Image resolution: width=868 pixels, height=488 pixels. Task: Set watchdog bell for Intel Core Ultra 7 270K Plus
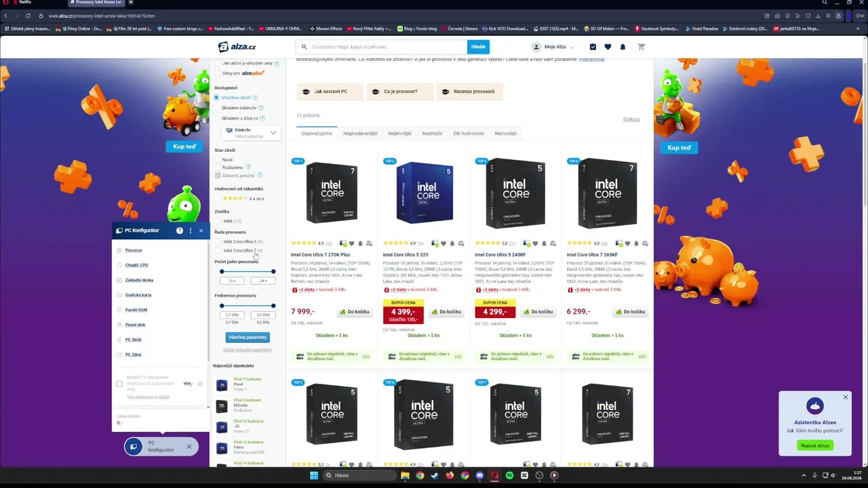[360, 243]
